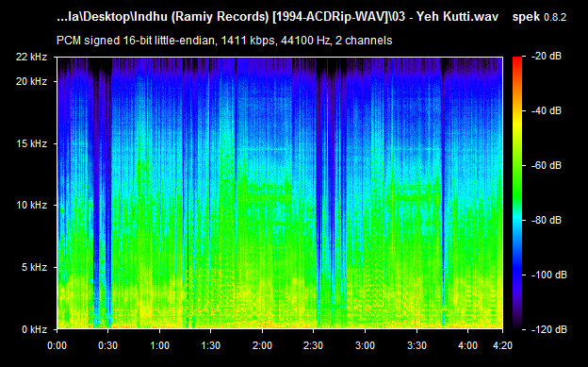The image size is (588, 367).
Task: Click the 4:20 end time label
Action: pyautogui.click(x=502, y=345)
